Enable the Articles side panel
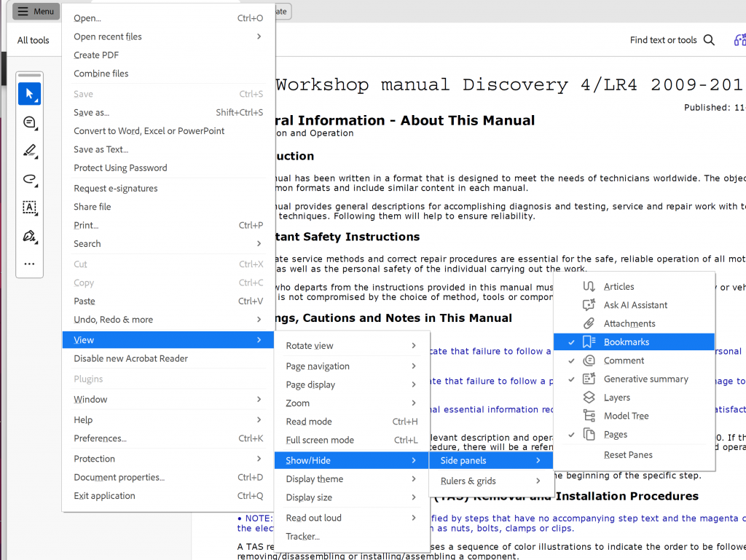746x560 pixels. 634,286
